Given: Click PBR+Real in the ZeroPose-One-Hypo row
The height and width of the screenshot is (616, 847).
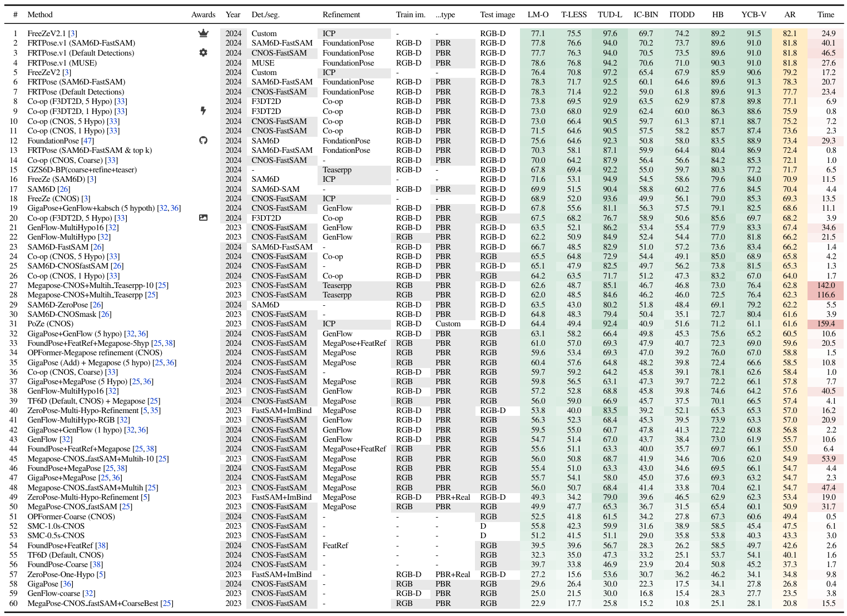Looking at the screenshot, I should [x=453, y=574].
